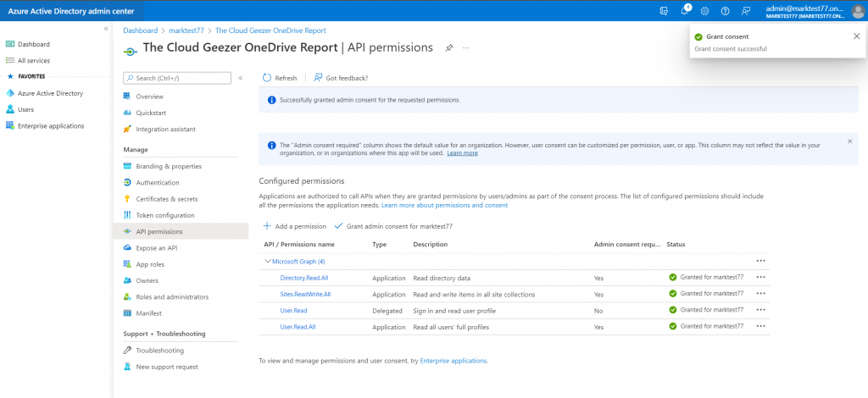Image resolution: width=868 pixels, height=398 pixels.
Task: Open the ellipsis menu for the User.Read row
Action: coord(760,310)
